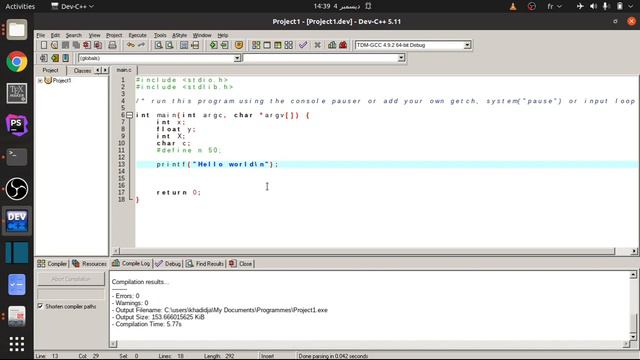Screen dimensions: 640x360
Task: Open the TDM-GCC 4.9.2 compiler dropdown
Action: [467, 45]
